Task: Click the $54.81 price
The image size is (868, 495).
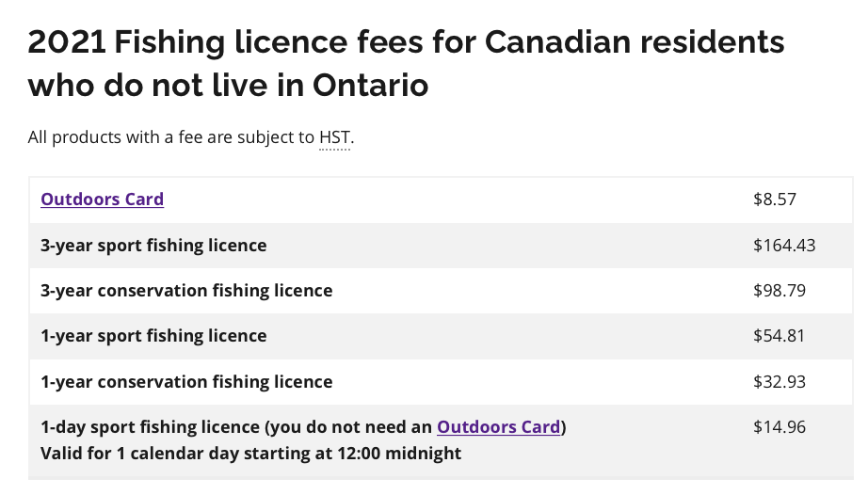Action: (x=779, y=336)
